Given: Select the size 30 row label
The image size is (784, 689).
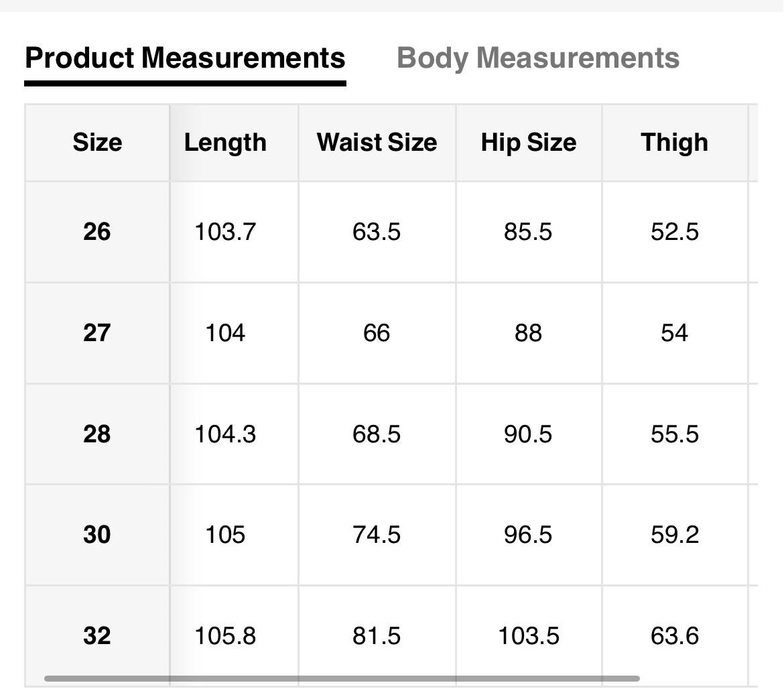Looking at the screenshot, I should tap(97, 535).
